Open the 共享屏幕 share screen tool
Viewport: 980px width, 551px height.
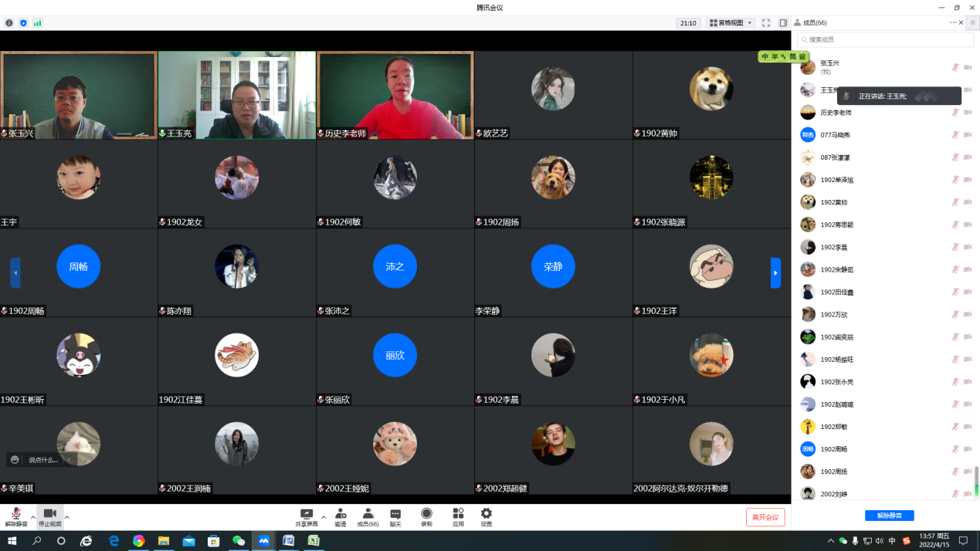pos(307,517)
